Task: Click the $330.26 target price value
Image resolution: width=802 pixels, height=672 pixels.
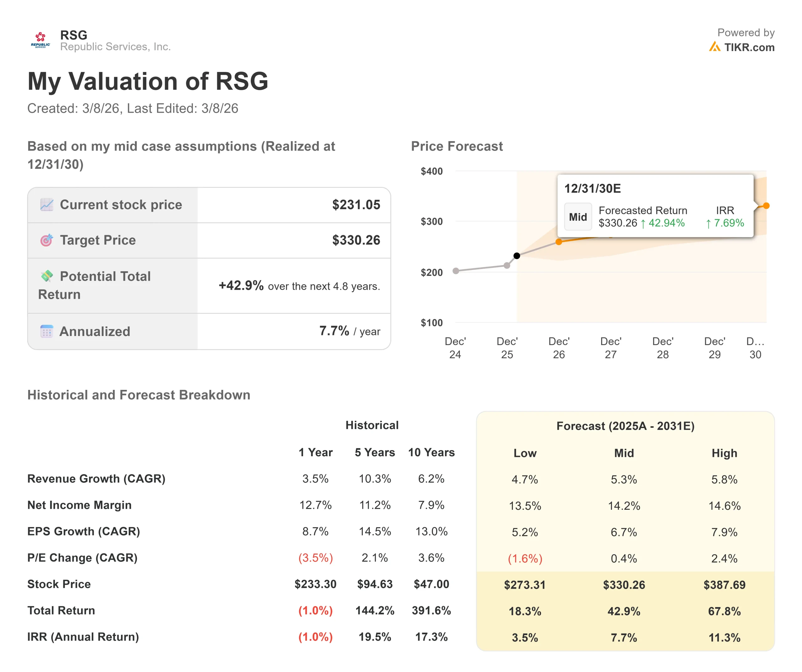Action: click(356, 240)
